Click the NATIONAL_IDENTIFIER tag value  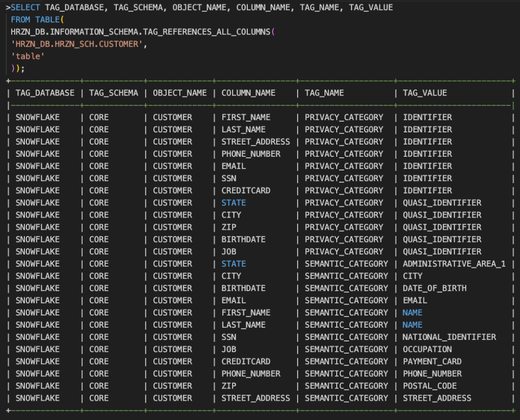[x=449, y=337]
